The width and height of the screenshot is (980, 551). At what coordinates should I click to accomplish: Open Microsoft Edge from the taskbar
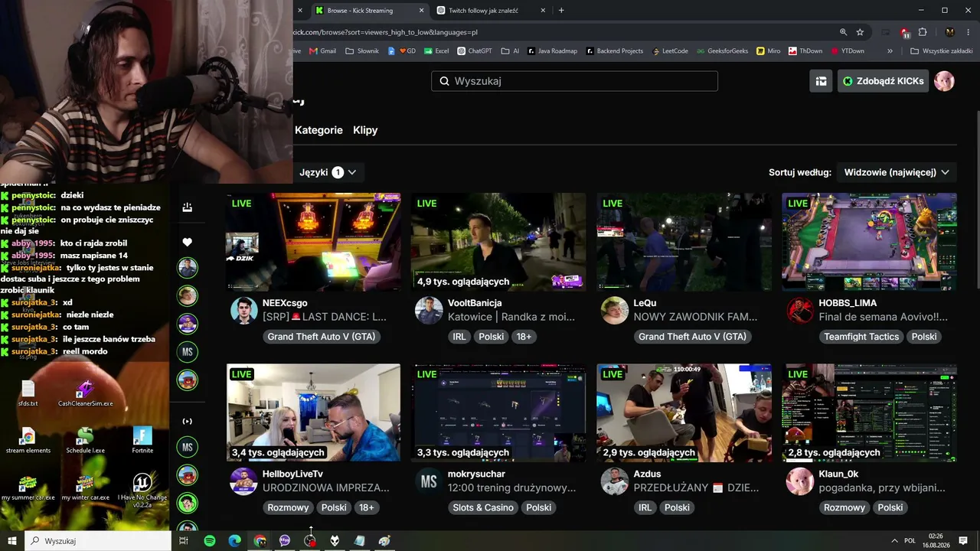(x=235, y=541)
